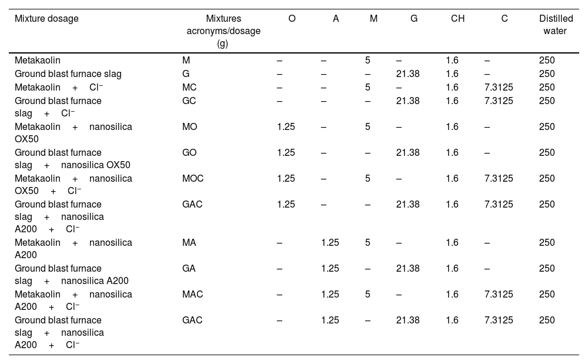
Task: Click the "O" column header
Action: (292, 19)
